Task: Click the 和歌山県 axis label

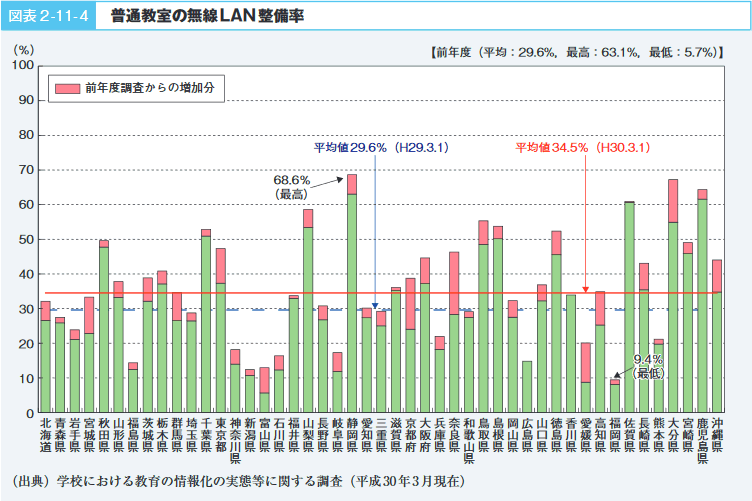Action: (469, 441)
